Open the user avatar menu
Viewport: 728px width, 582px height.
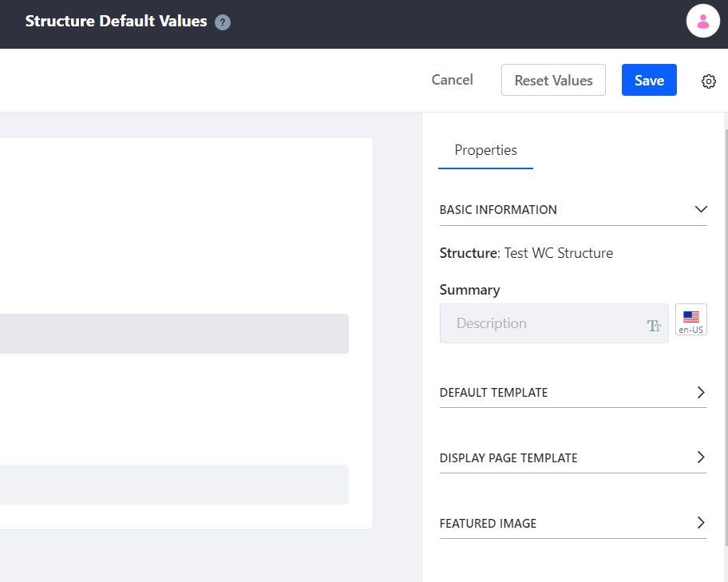(703, 21)
